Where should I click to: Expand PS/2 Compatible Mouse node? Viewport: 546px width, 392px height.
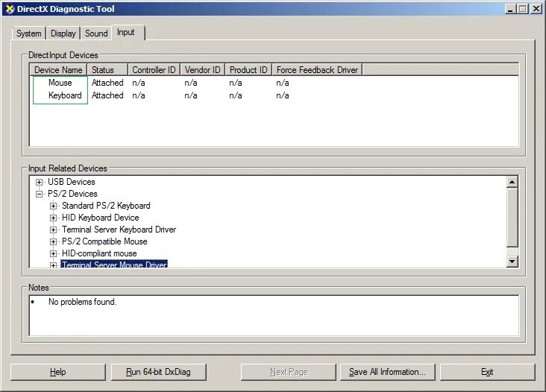tap(53, 241)
